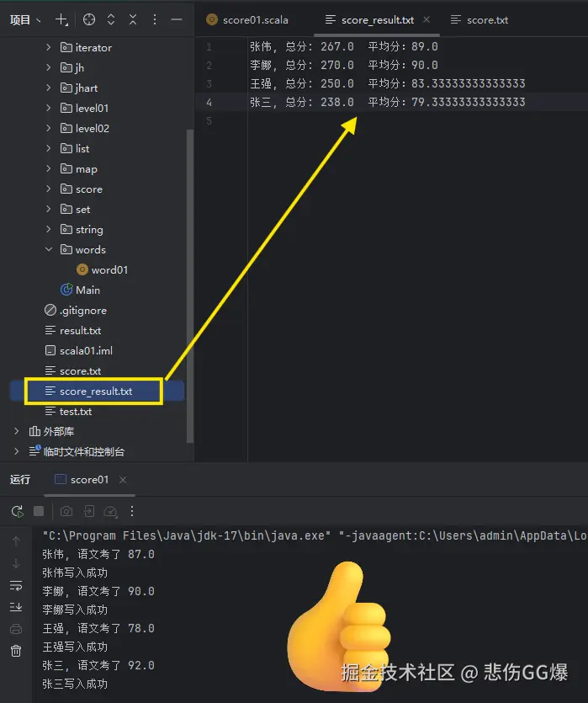Click the clear all trash icon

click(16, 651)
